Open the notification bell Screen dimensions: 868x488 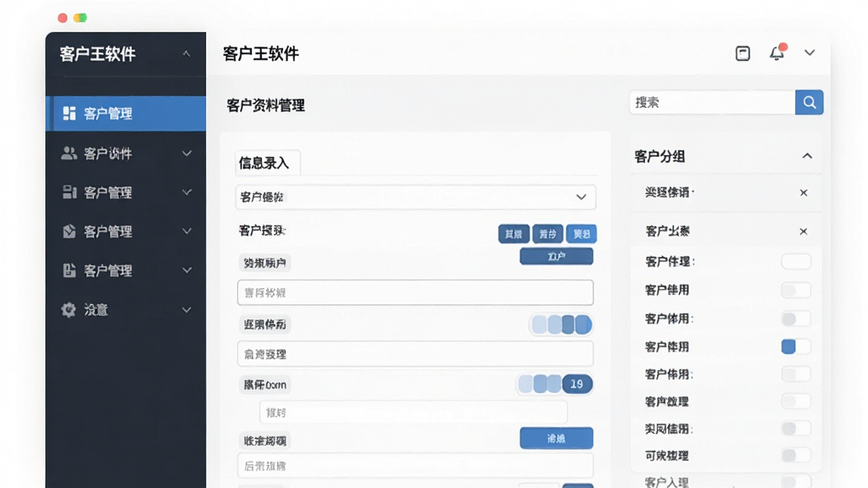coord(777,53)
